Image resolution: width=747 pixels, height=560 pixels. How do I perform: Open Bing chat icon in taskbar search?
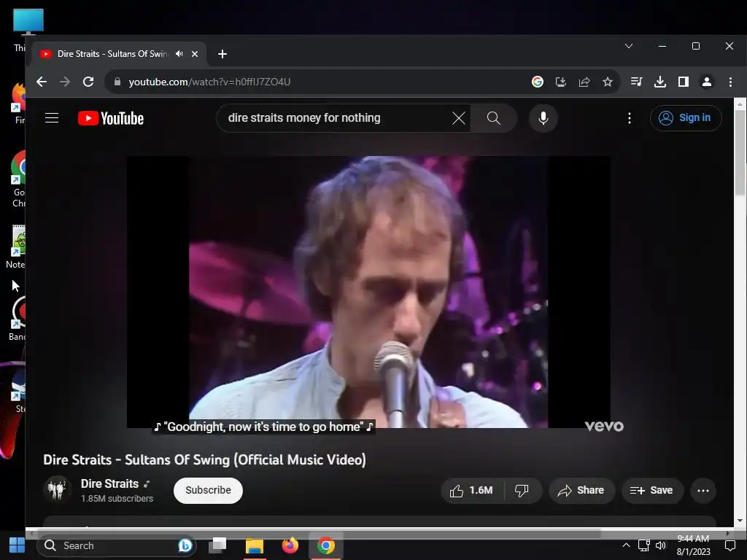[x=185, y=545]
